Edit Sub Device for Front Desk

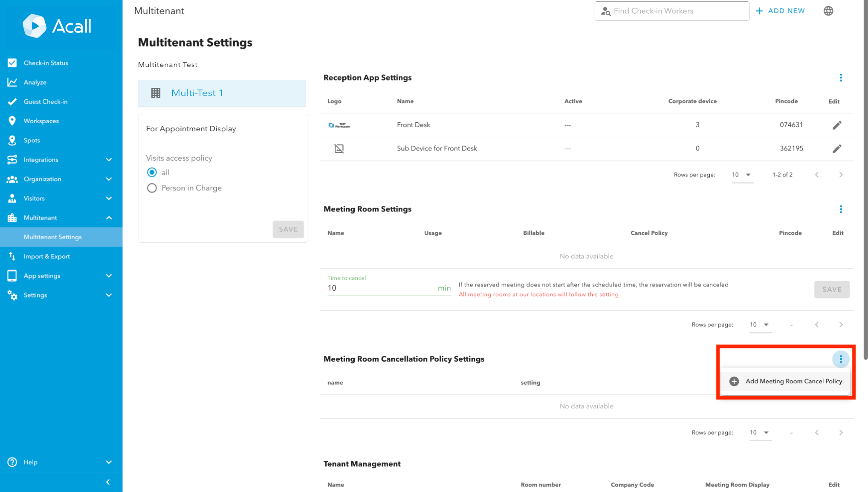pos(836,148)
